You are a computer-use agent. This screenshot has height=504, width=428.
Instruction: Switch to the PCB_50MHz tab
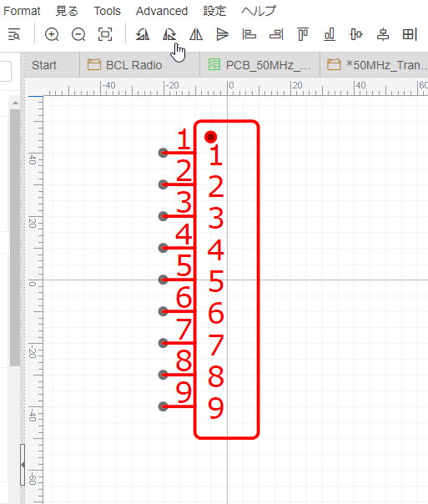point(259,65)
